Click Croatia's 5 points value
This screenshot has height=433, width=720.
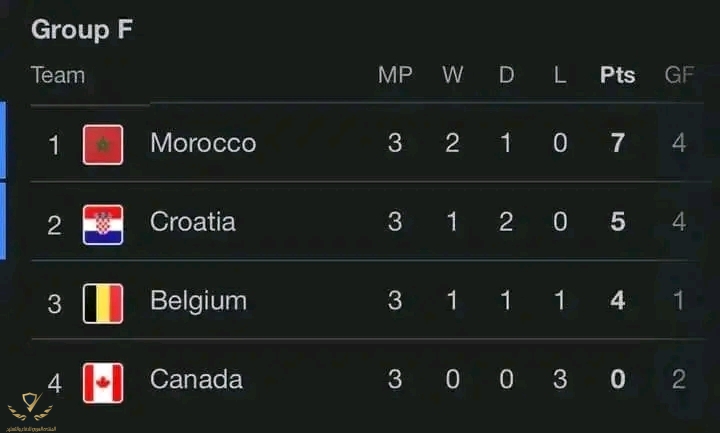618,222
